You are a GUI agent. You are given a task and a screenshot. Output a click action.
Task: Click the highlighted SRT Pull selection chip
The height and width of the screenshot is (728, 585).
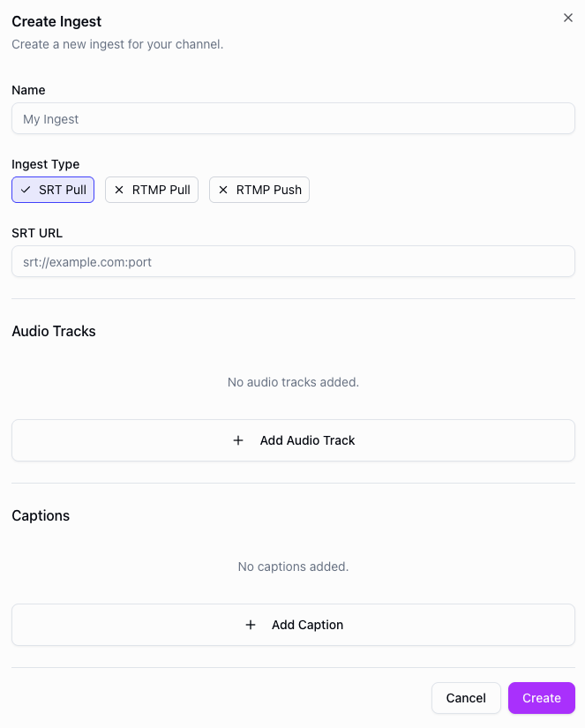pyautogui.click(x=52, y=189)
